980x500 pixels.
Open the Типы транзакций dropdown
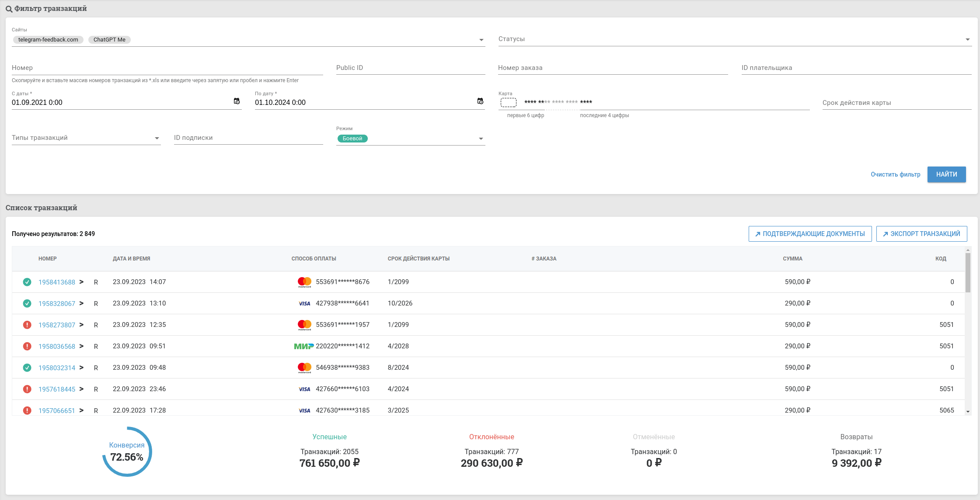pyautogui.click(x=157, y=138)
